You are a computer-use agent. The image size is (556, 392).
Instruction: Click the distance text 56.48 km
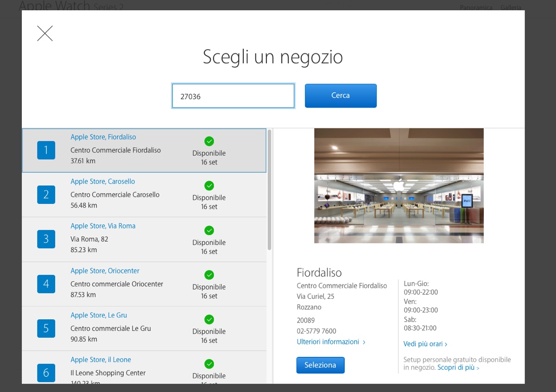pos(84,205)
